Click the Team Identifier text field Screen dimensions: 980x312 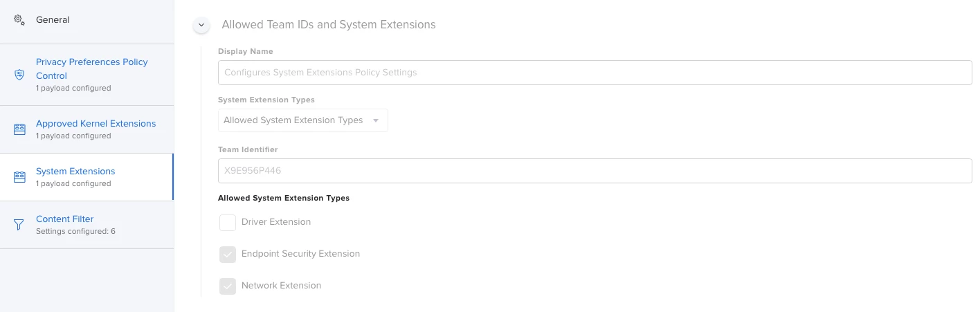[x=595, y=171]
